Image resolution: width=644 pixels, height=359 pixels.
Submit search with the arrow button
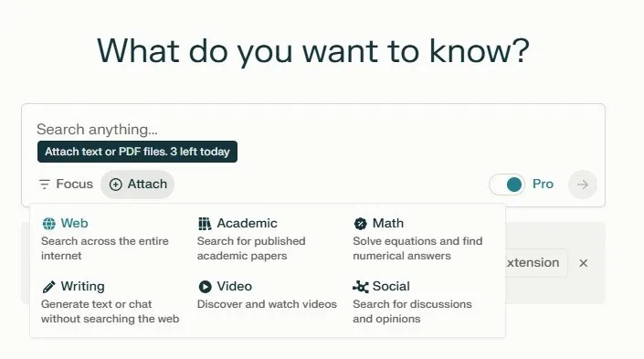click(x=583, y=185)
